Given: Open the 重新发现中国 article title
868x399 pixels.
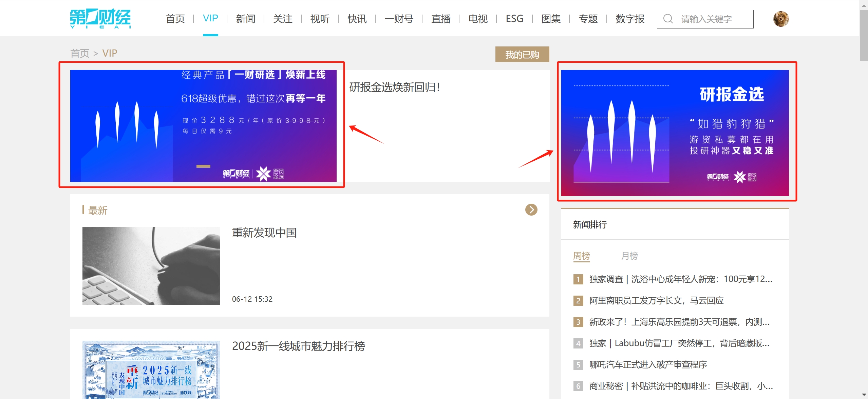Looking at the screenshot, I should (264, 233).
